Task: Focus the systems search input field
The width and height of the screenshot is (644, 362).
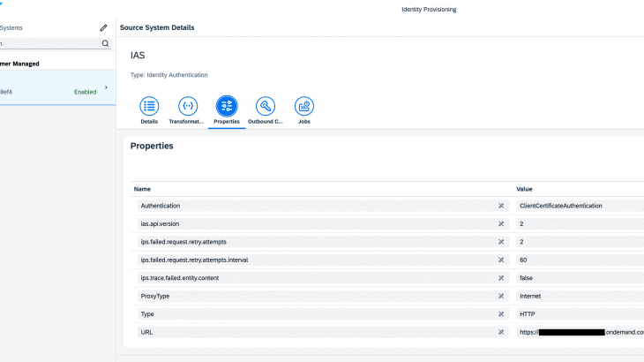Action: click(x=49, y=42)
